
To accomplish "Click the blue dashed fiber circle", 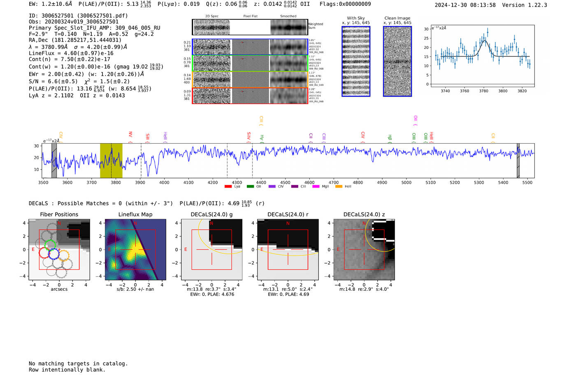I will coord(54,254).
